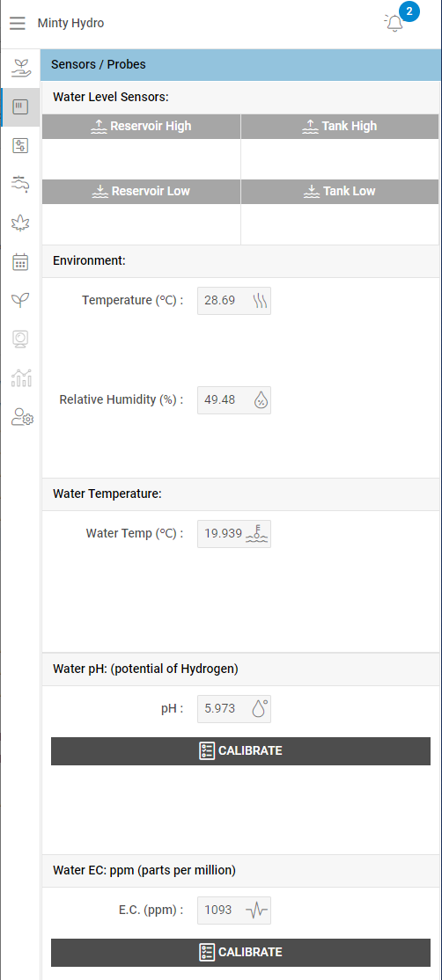442x980 pixels.
Task: Click the E.C. CALIBRATE button
Action: click(x=240, y=953)
